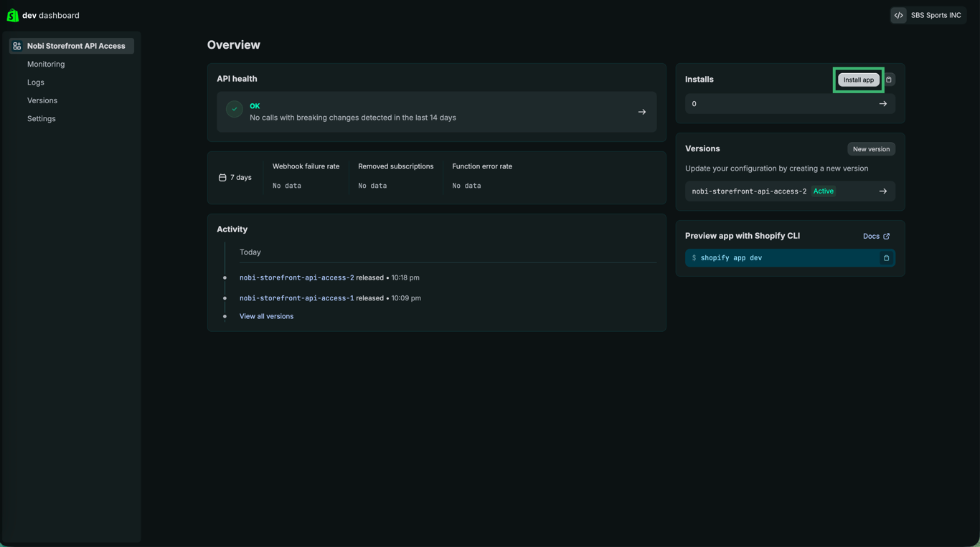Click the installs count value 0

694,104
